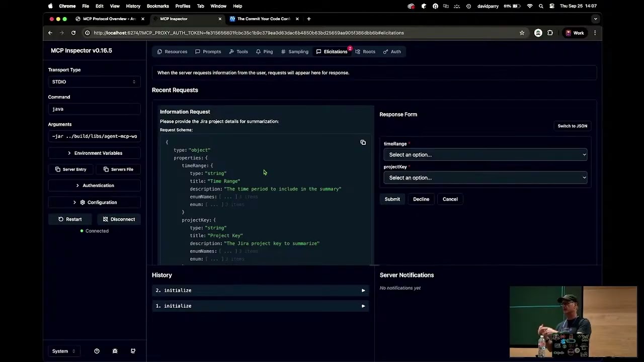Switch to the Ping tab

(264, 51)
